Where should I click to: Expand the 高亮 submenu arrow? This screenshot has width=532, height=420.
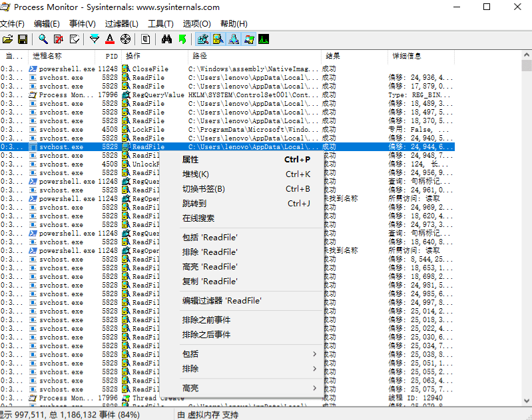(314, 388)
